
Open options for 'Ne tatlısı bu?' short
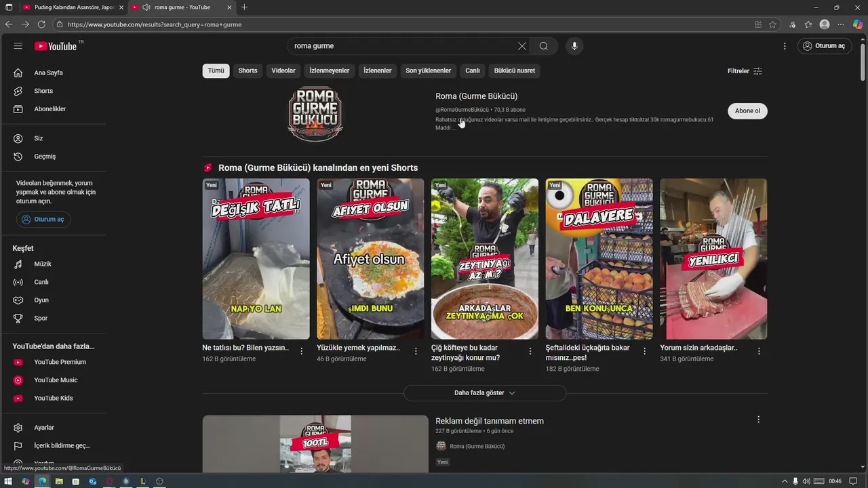(302, 351)
